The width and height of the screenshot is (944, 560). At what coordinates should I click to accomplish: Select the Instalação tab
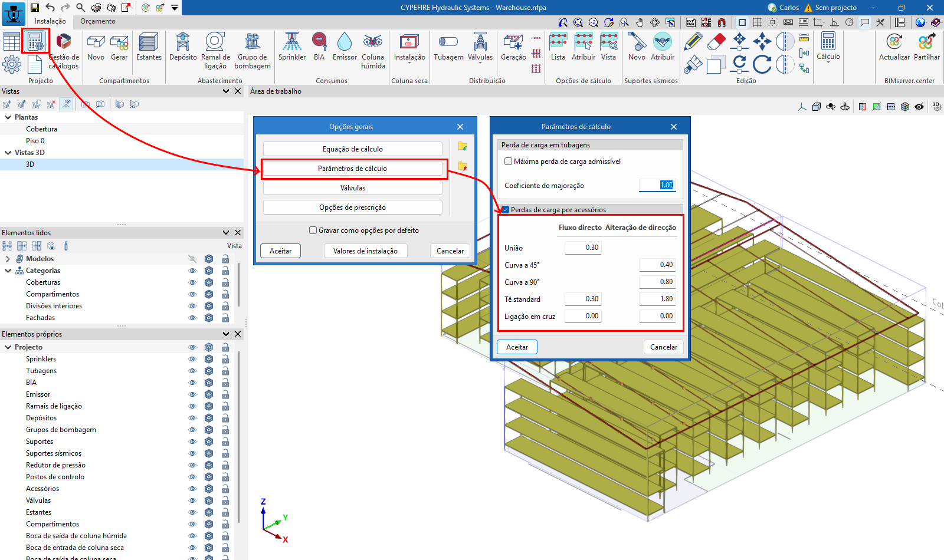coord(50,21)
